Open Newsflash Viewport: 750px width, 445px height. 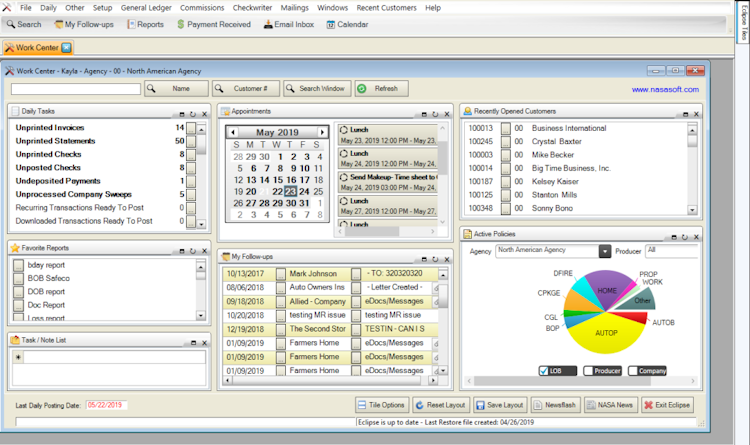click(555, 405)
